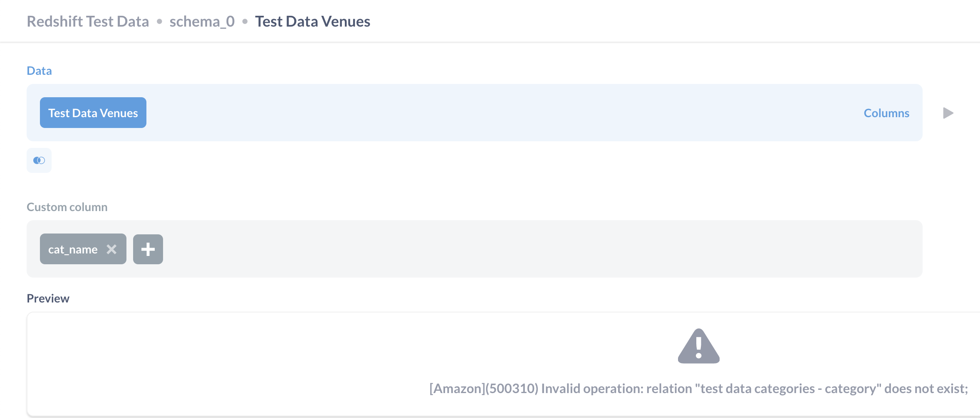Viewport: 980px width, 418px height.
Task: Click the add icon in Custom column section
Action: point(148,248)
